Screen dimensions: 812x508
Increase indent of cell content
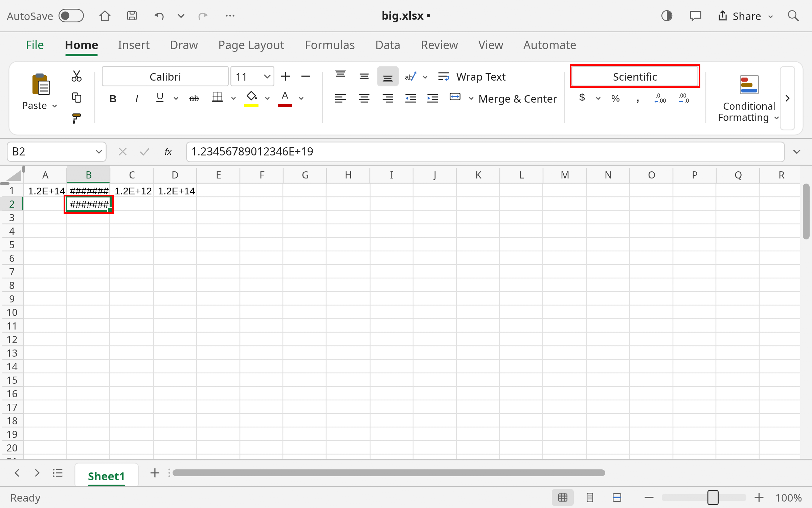(x=433, y=99)
